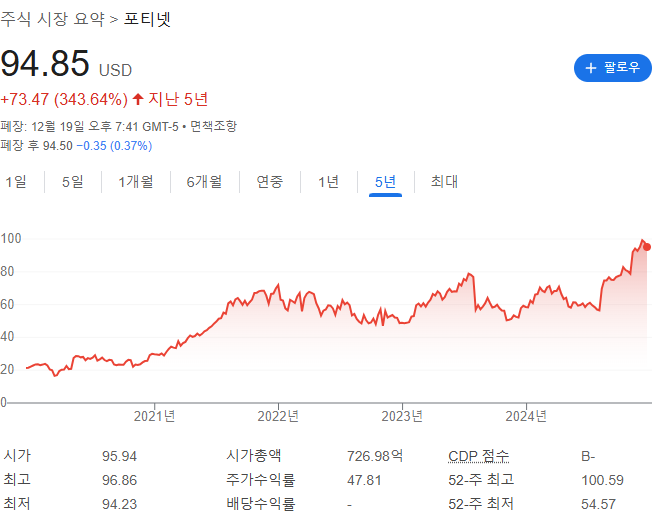Click the 52-주 최고 label
Viewport: 666px width, 521px height.
pyautogui.click(x=481, y=480)
